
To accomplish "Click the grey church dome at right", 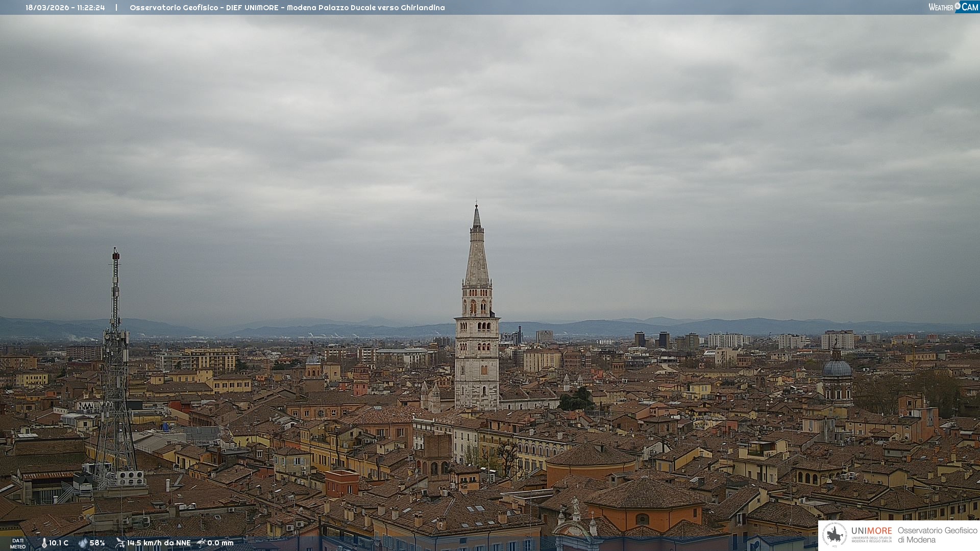I will (837, 368).
